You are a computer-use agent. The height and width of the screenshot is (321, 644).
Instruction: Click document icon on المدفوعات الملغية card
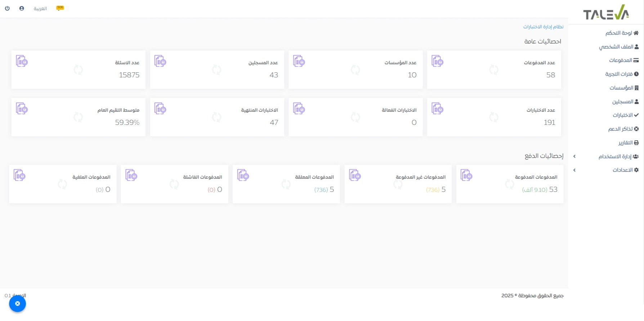click(19, 176)
